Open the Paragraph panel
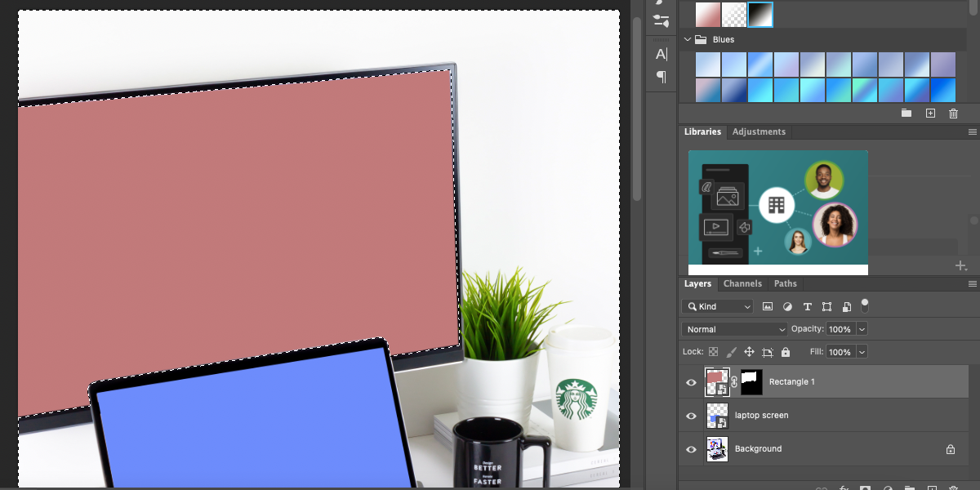Image resolution: width=980 pixels, height=490 pixels. click(660, 77)
